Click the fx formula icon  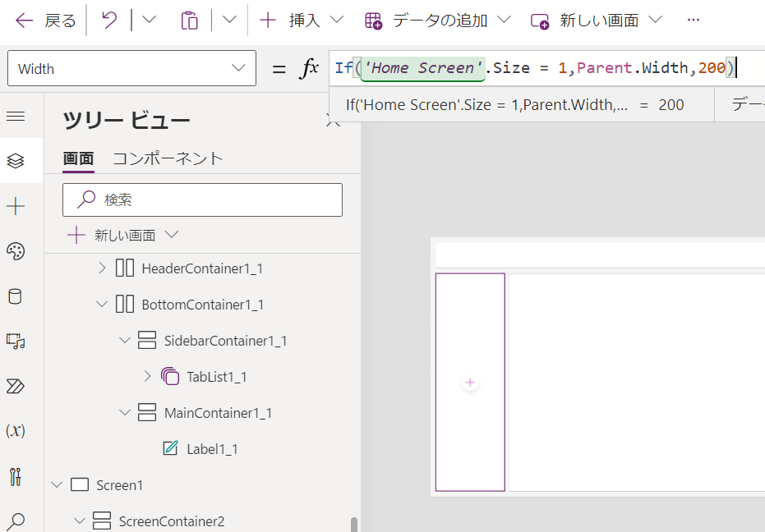(309, 68)
